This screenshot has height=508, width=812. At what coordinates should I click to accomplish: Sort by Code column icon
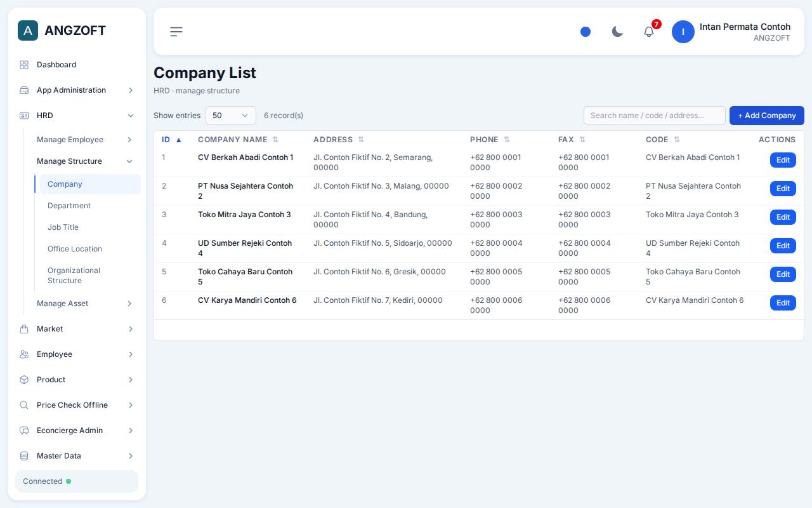tap(677, 140)
